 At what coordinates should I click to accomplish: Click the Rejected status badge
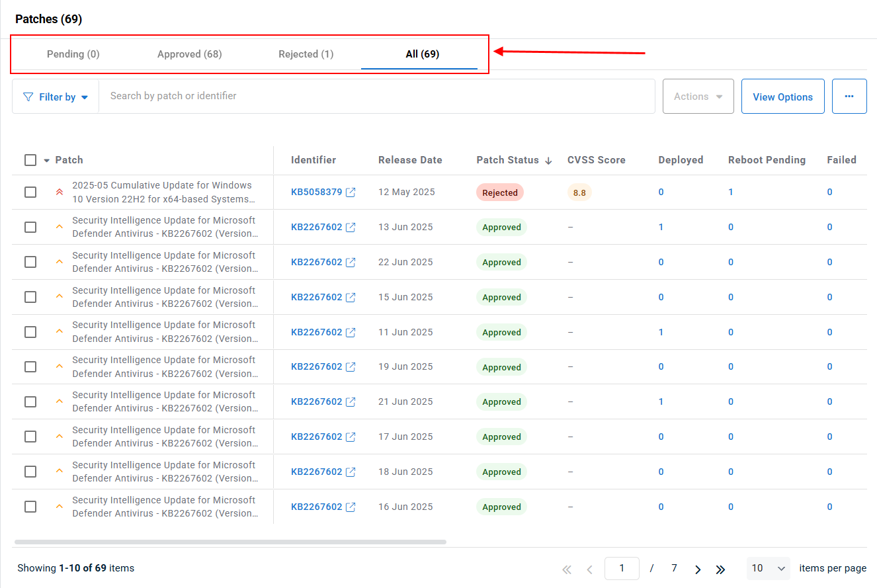pos(500,192)
